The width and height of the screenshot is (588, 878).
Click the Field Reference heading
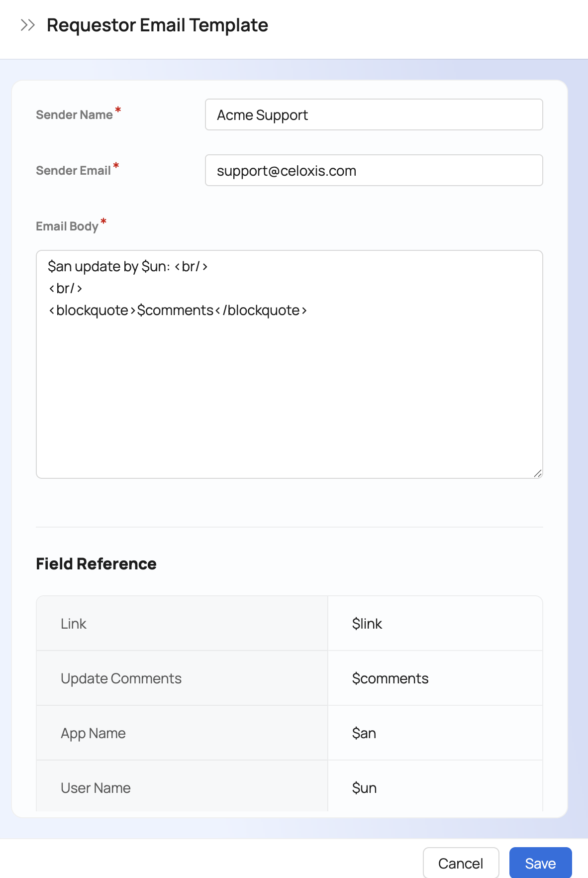[96, 564]
